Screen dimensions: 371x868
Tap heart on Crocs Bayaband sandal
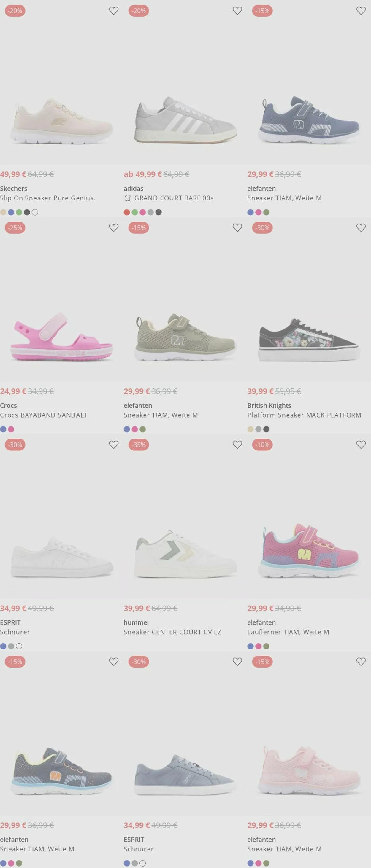pyautogui.click(x=114, y=228)
